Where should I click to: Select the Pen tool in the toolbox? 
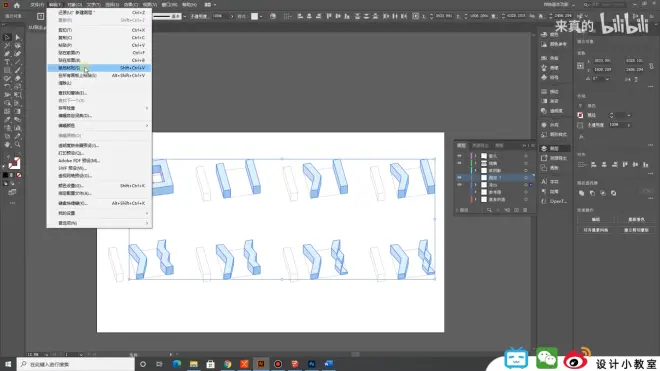[7, 53]
